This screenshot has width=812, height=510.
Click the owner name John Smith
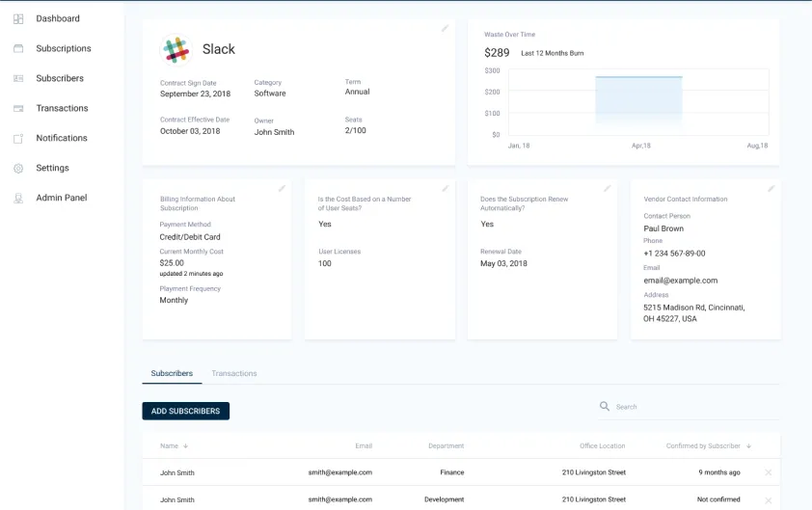coord(274,132)
